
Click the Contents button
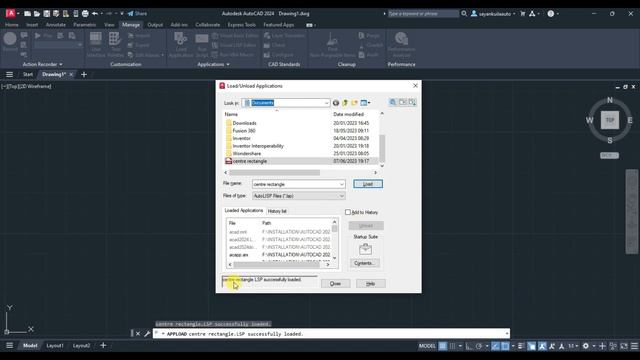365,263
